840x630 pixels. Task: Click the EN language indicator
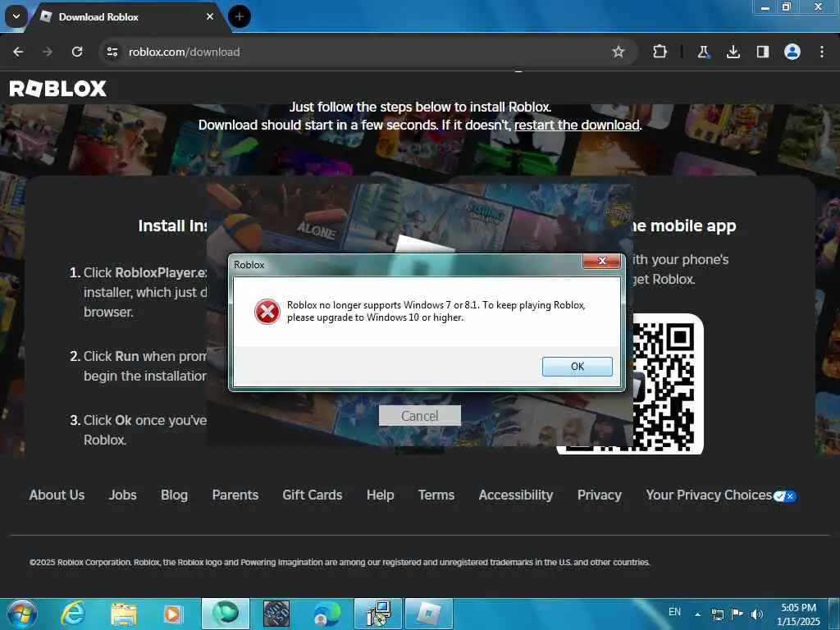coord(674,612)
